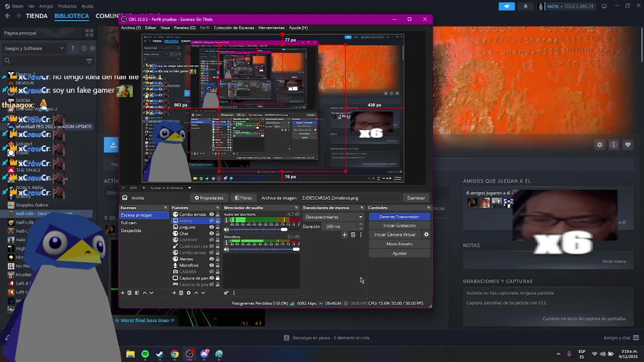Open Spotify from the taskbar

145,354
